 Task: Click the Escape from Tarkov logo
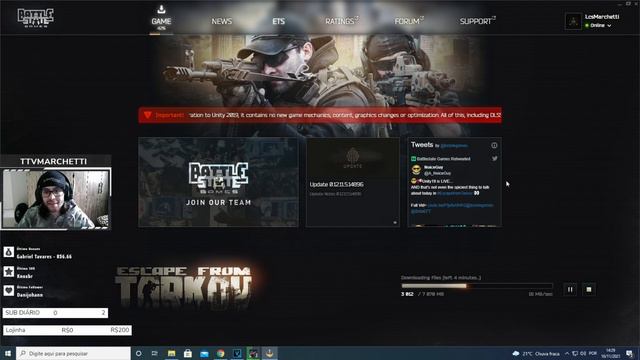point(184,287)
